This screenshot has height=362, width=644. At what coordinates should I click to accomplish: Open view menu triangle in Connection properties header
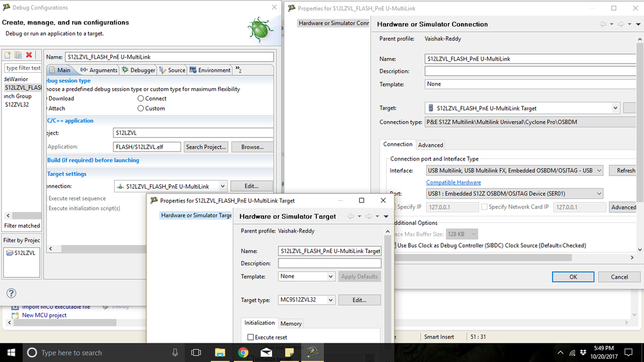[638, 24]
